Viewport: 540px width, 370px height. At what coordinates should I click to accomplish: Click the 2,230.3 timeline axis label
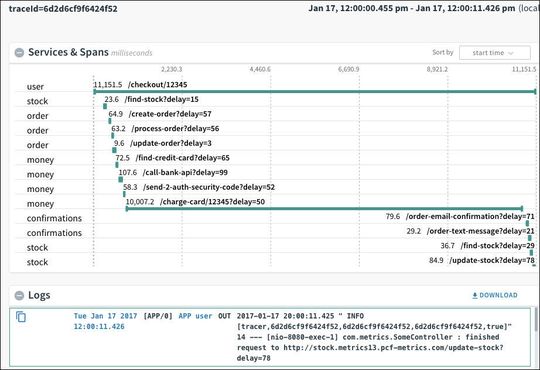tap(172, 69)
